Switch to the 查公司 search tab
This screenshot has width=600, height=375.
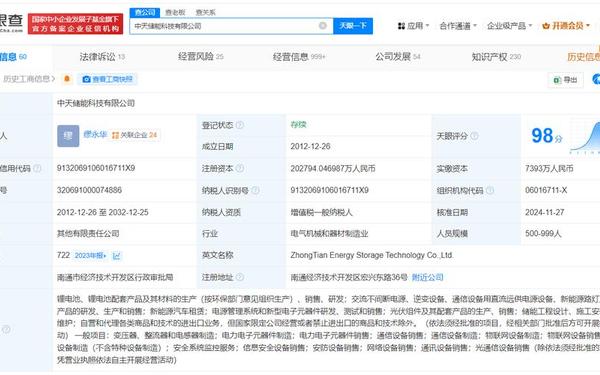(145, 12)
